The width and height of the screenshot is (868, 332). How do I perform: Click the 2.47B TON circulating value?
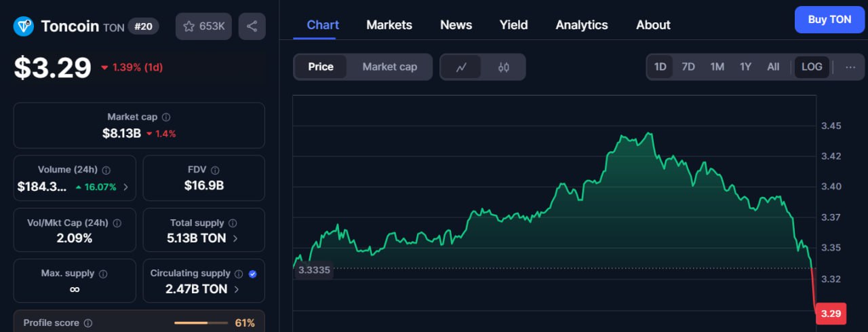tap(197, 289)
